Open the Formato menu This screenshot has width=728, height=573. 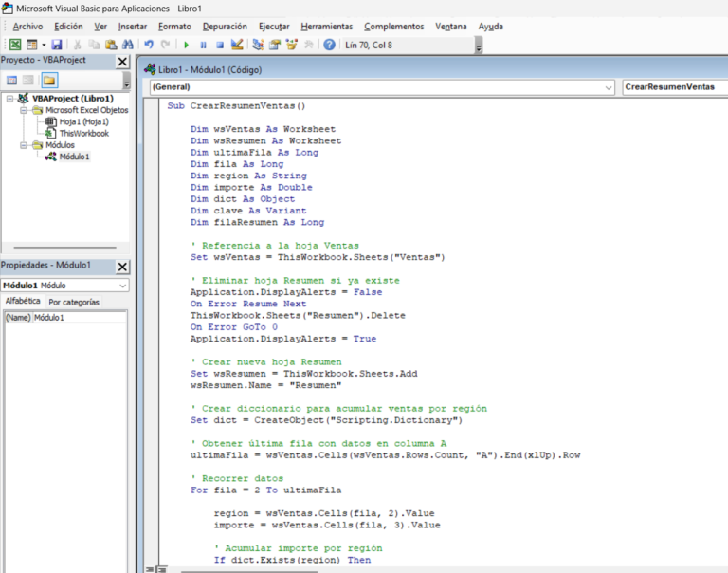[174, 27]
